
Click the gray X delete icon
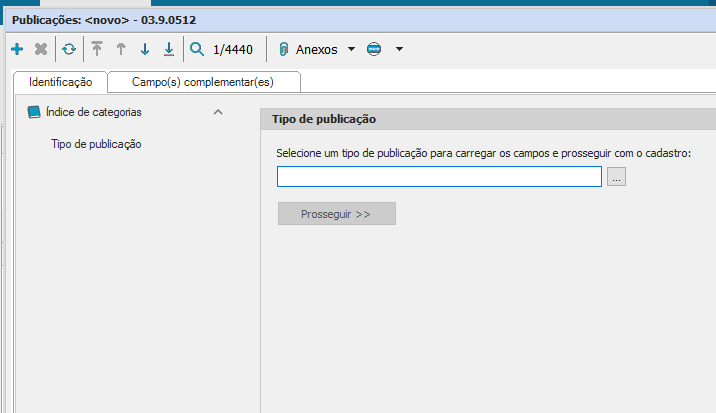(x=41, y=49)
